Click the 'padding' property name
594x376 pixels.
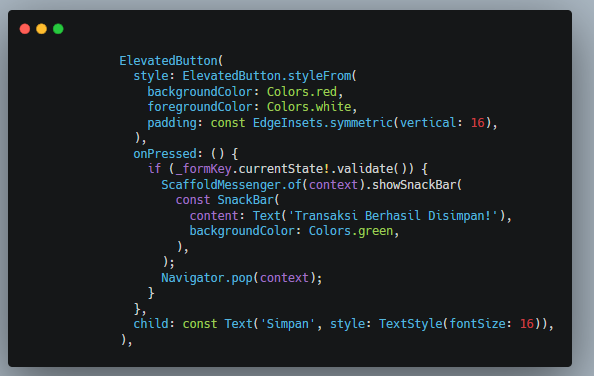pos(172,123)
